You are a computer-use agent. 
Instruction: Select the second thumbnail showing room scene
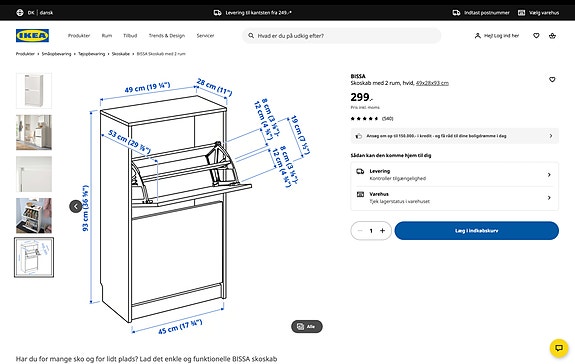coord(34,132)
